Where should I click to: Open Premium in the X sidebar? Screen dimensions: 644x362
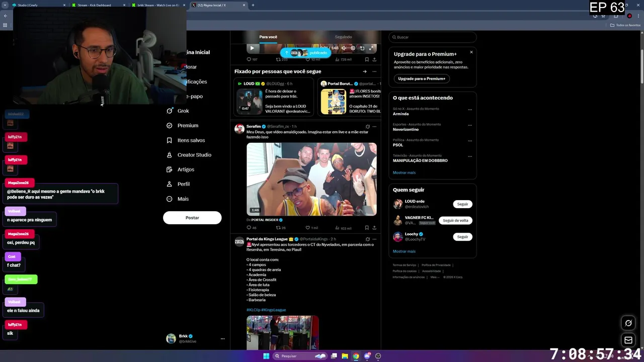click(182, 125)
